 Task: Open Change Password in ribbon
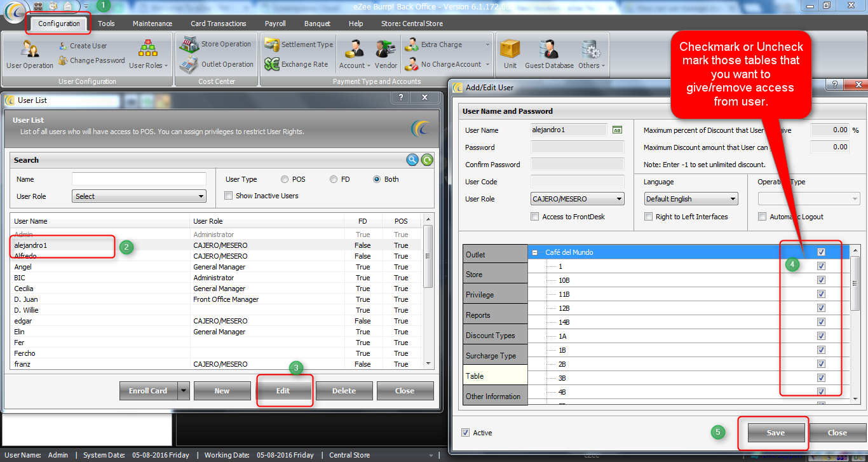92,60
